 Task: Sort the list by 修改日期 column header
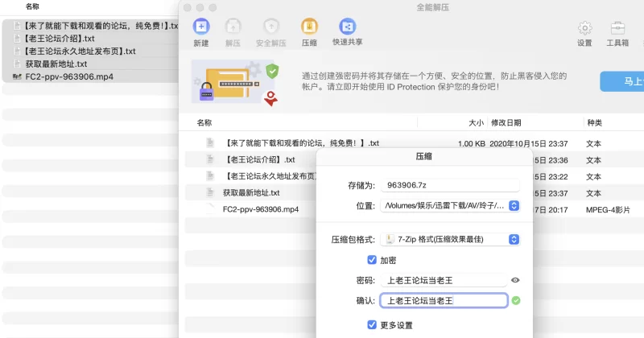[506, 123]
